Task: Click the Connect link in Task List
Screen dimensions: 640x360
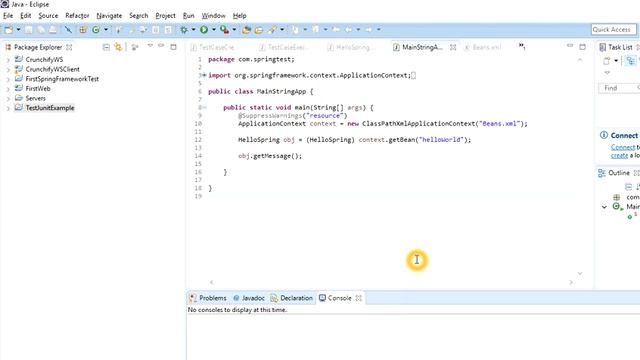Action: coord(623,147)
